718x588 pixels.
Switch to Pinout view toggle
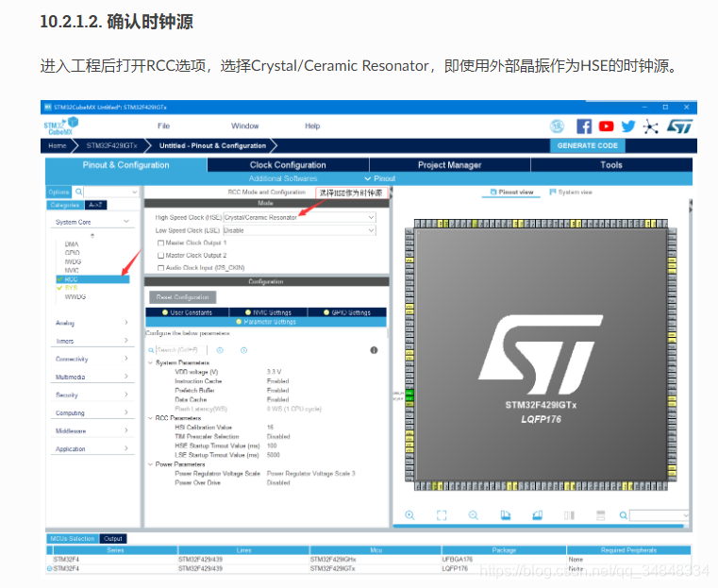click(x=511, y=193)
